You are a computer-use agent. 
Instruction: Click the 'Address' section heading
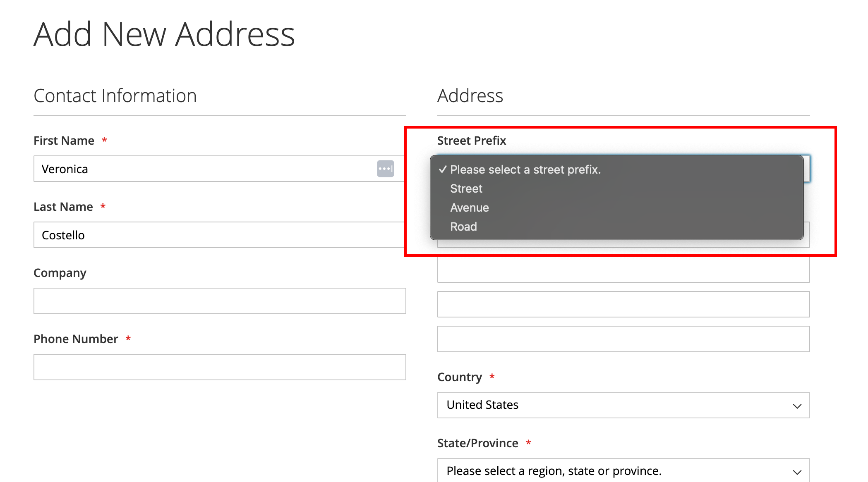pyautogui.click(x=470, y=96)
